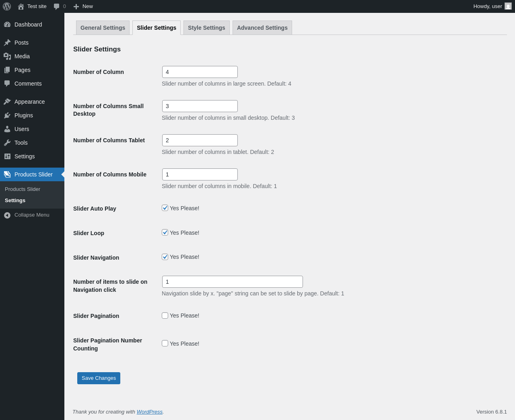Viewport: 515px width, 420px height.
Task: Check Slider Pagination Number Counting checkbox
Action: (x=165, y=343)
